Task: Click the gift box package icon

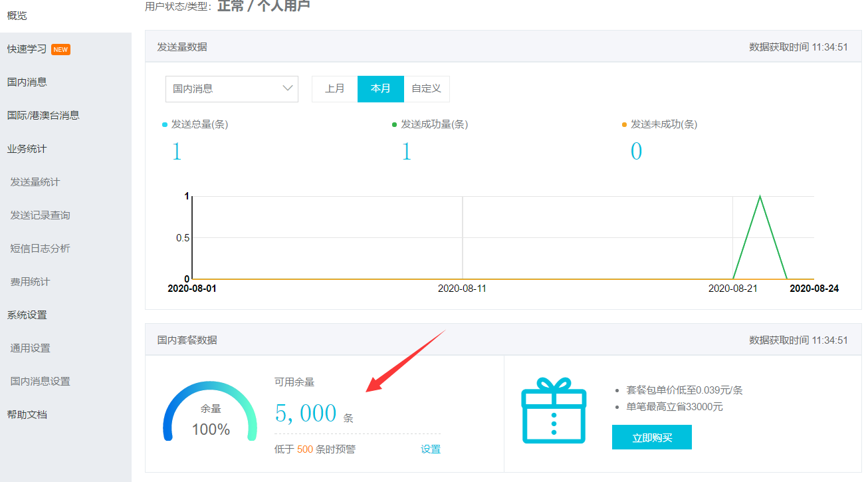Action: (554, 410)
